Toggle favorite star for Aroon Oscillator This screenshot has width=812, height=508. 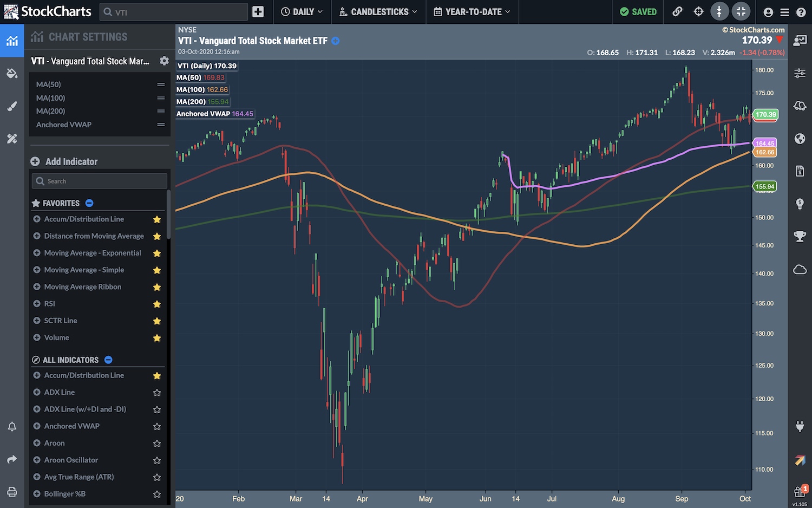(x=157, y=460)
